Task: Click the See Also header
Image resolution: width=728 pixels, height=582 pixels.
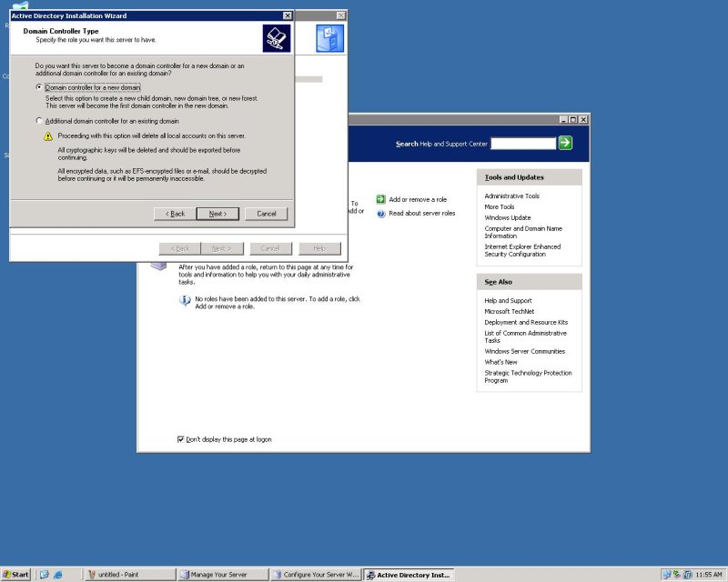Action: [x=530, y=282]
